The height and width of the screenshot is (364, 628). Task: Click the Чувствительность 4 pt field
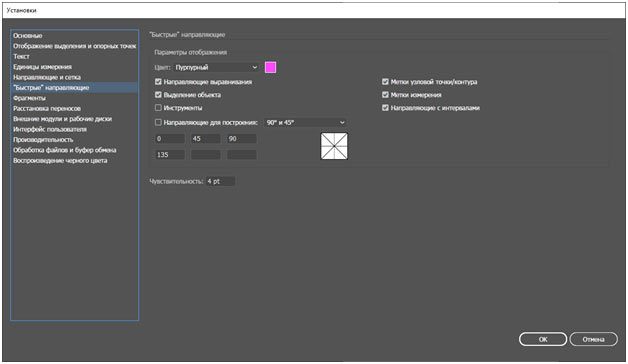[x=220, y=181]
